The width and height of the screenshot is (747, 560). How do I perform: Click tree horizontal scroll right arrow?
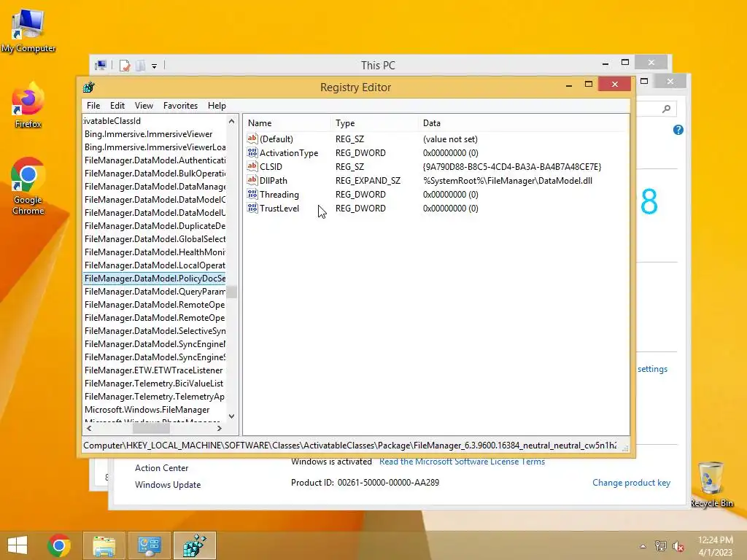click(x=219, y=428)
